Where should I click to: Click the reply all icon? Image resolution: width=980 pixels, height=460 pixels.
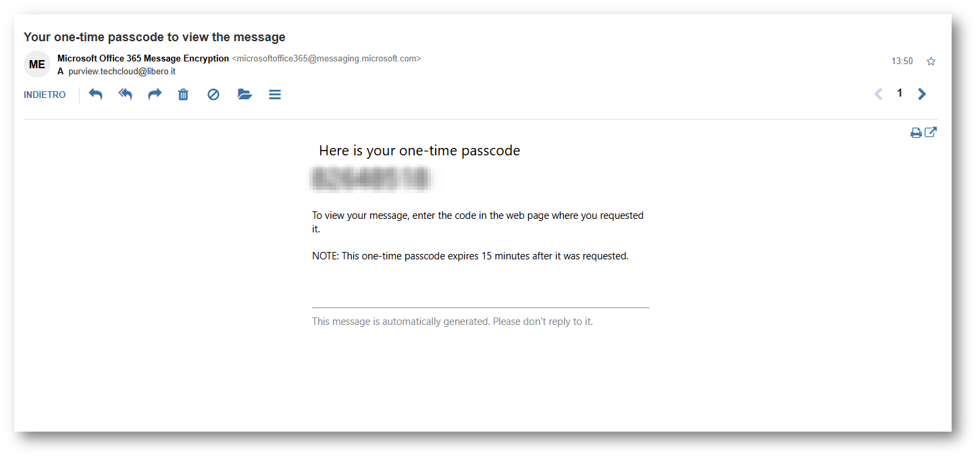(126, 95)
